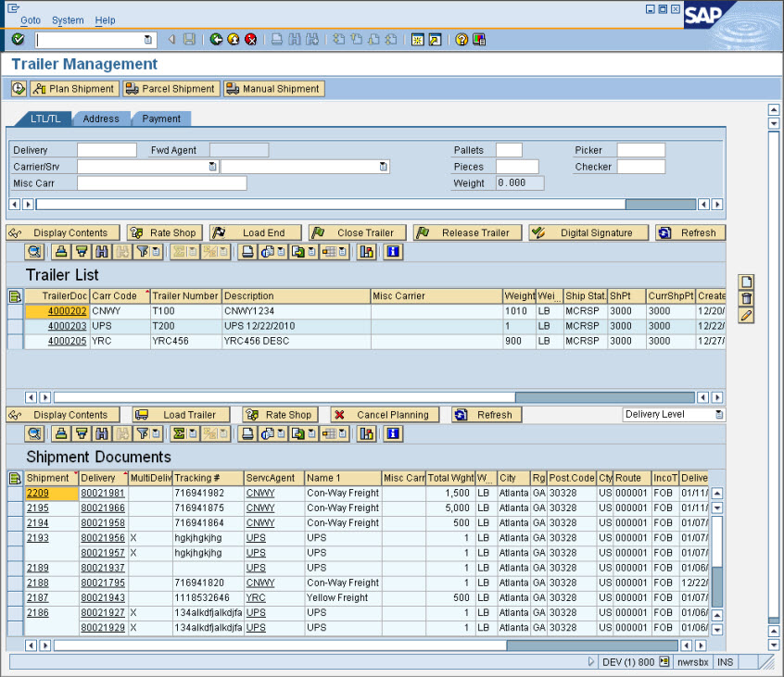The height and width of the screenshot is (677, 784).
Task: Open the System menu
Action: (x=68, y=20)
